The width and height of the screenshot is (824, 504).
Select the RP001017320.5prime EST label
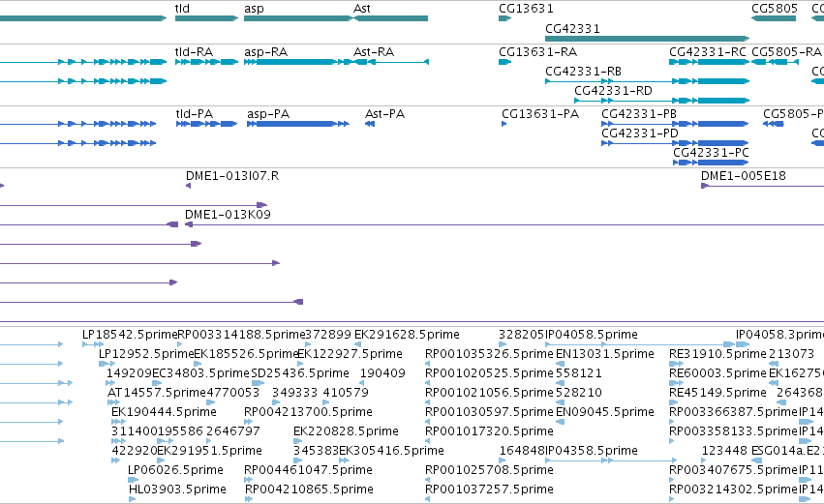pos(489,431)
